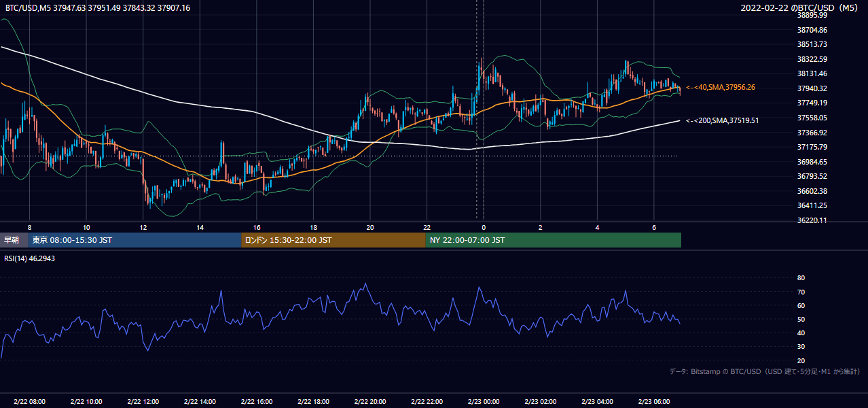Select the ロンドン 15:30-22:00 JST session bar
Viewport: 868px width, 408px height.
click(x=333, y=240)
